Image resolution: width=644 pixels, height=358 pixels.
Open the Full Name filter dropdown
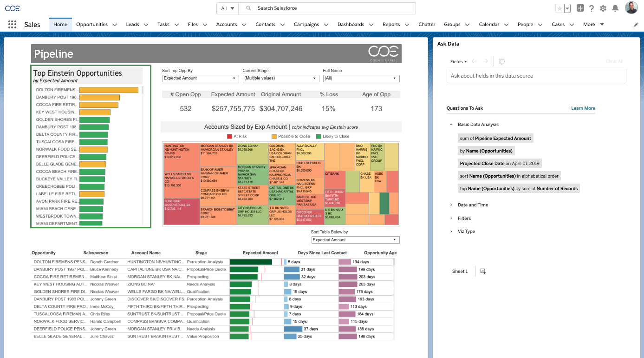coord(361,79)
